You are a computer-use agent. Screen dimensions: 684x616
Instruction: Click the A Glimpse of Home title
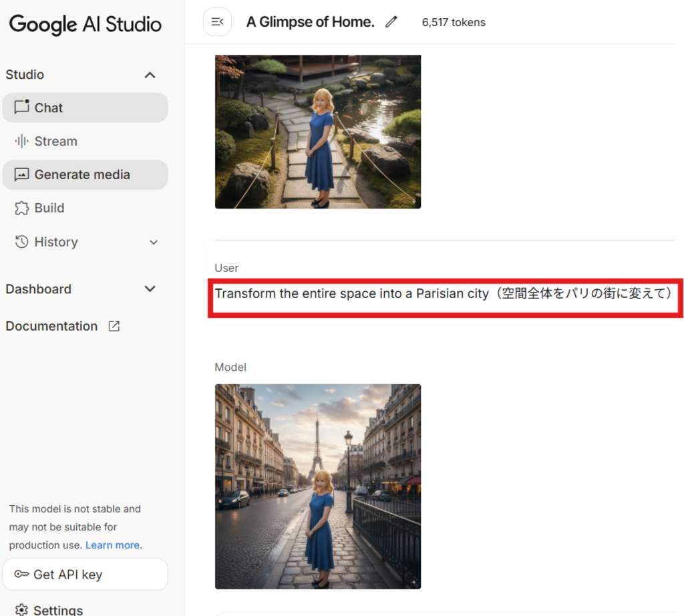coord(310,22)
